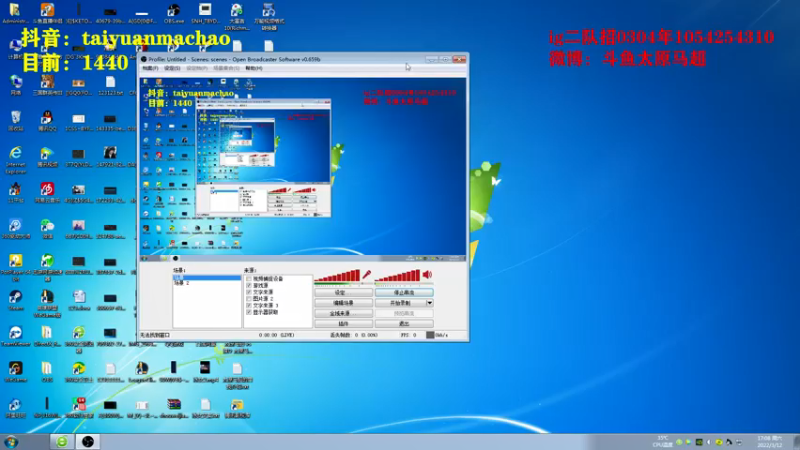Launch Tencent QQ penguin desktop icon
800x450 pixels.
coord(47,121)
